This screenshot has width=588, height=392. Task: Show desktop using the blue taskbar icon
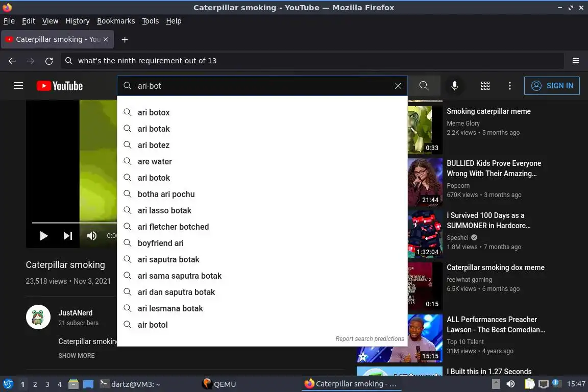88,384
